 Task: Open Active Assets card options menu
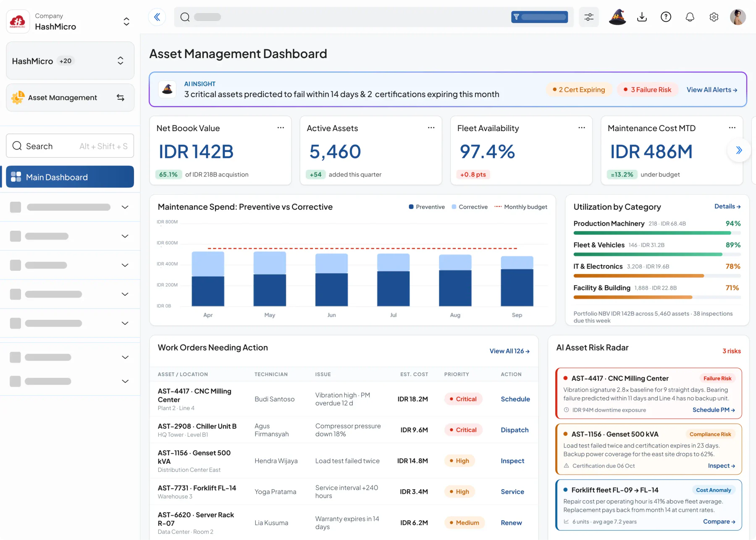coord(431,128)
